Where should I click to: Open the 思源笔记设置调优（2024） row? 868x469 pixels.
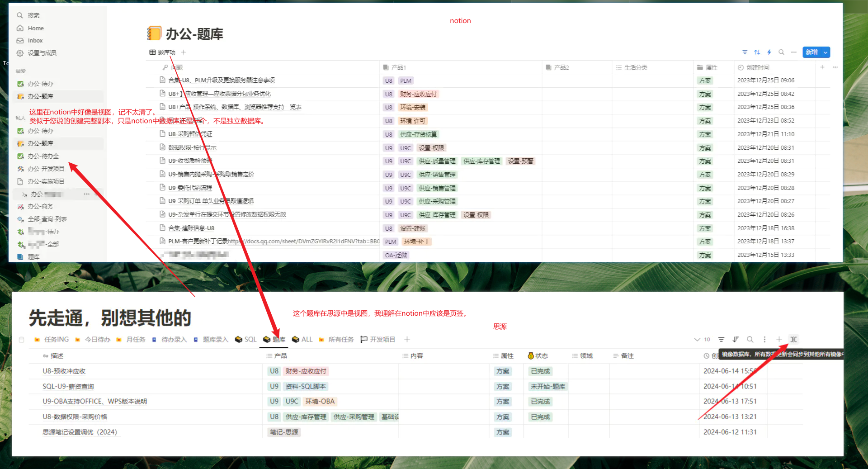click(80, 432)
